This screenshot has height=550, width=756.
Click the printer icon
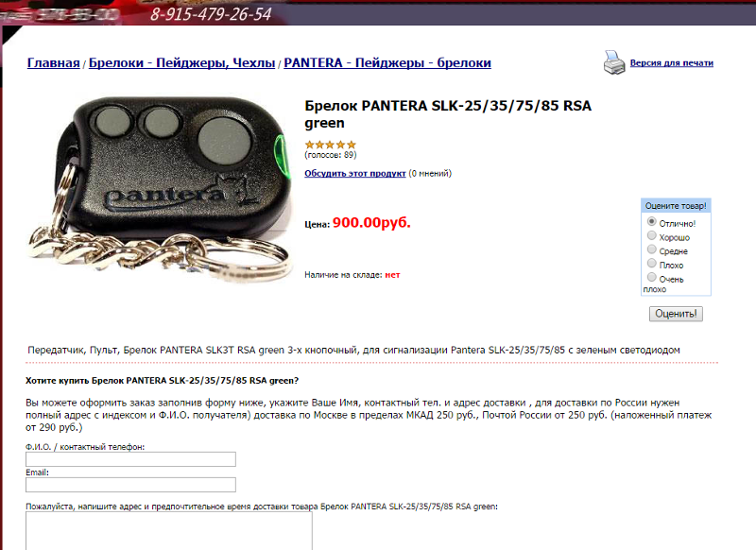(x=614, y=62)
